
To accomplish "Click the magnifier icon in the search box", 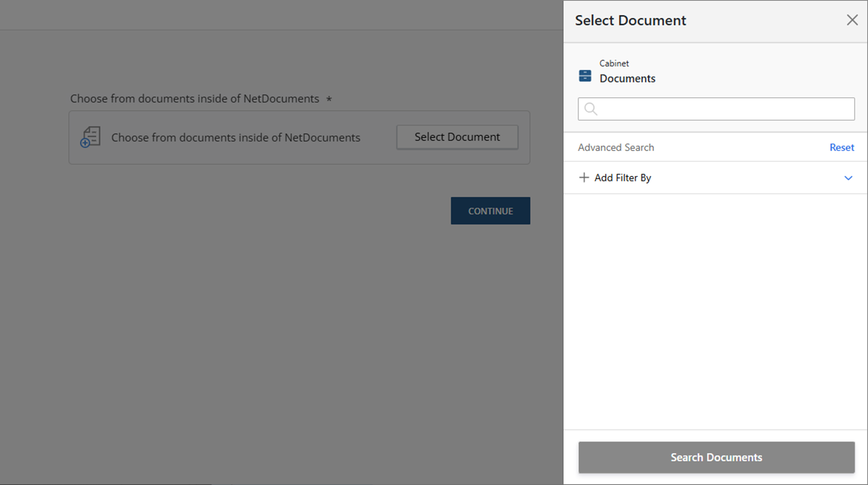I will 591,109.
